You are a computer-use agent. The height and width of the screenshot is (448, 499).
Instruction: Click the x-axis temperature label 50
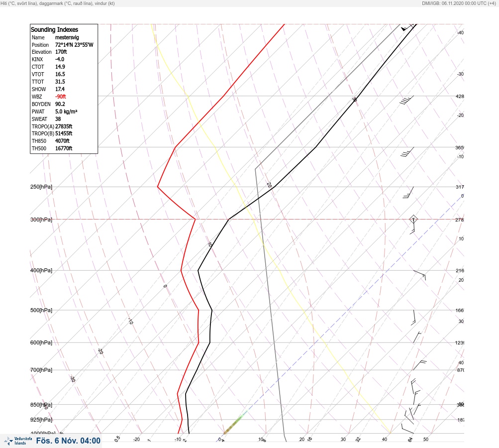tap(426, 440)
